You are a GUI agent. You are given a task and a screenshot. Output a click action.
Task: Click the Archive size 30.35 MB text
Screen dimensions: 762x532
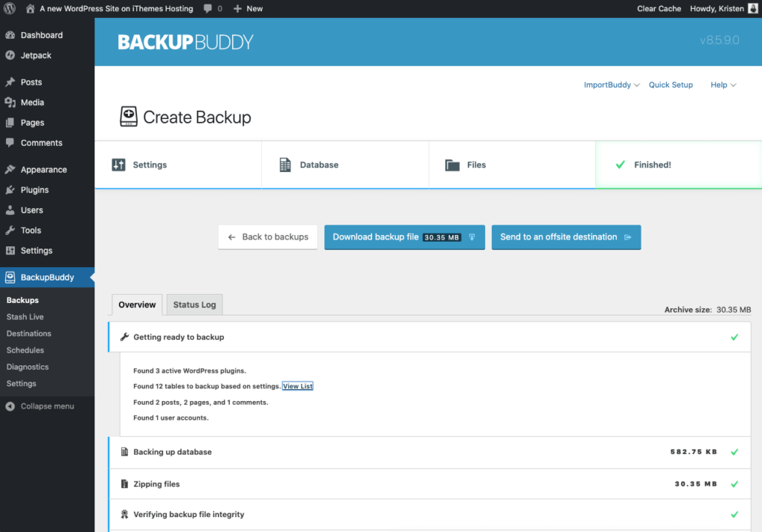click(x=708, y=310)
